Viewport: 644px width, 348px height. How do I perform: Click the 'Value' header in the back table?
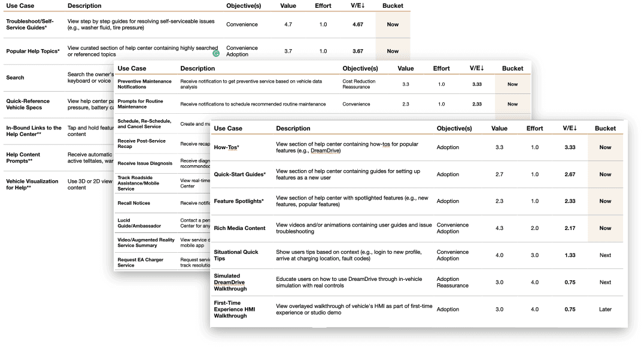[x=288, y=6]
